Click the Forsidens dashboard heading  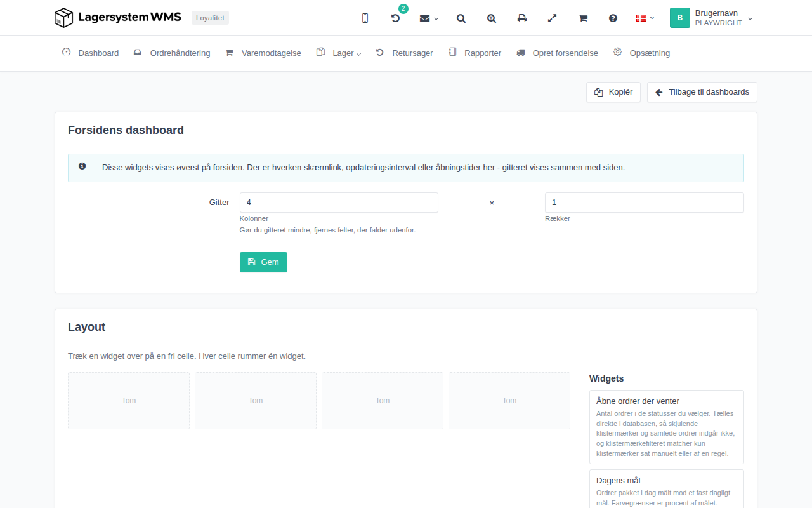(x=126, y=130)
